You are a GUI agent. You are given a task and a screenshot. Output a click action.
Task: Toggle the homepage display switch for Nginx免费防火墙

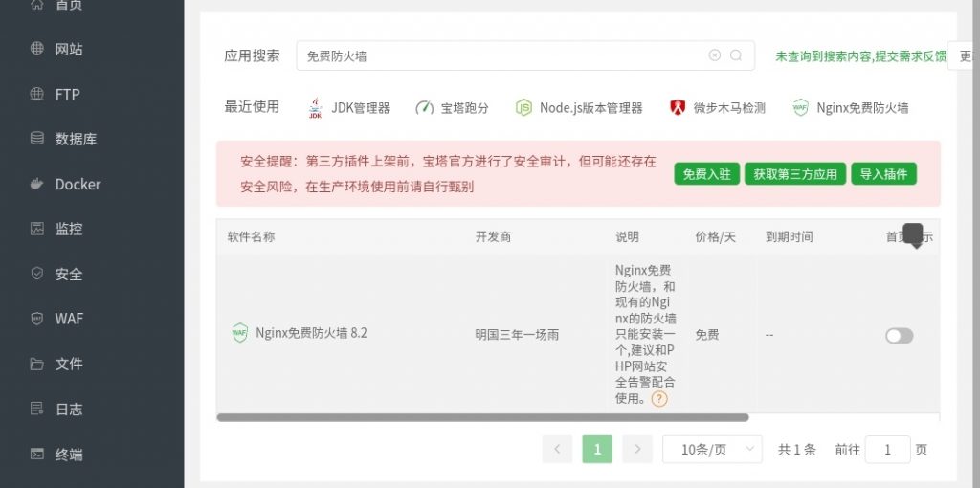(x=899, y=335)
